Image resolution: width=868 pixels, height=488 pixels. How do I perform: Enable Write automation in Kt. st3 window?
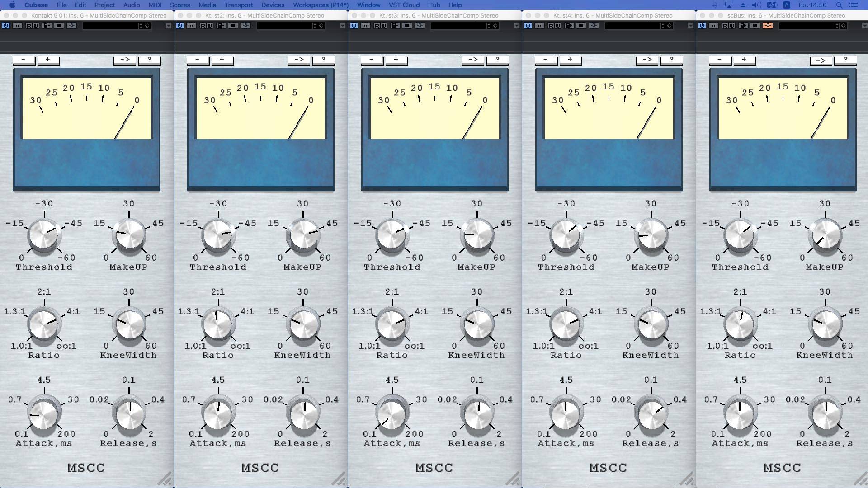pyautogui.click(x=384, y=26)
